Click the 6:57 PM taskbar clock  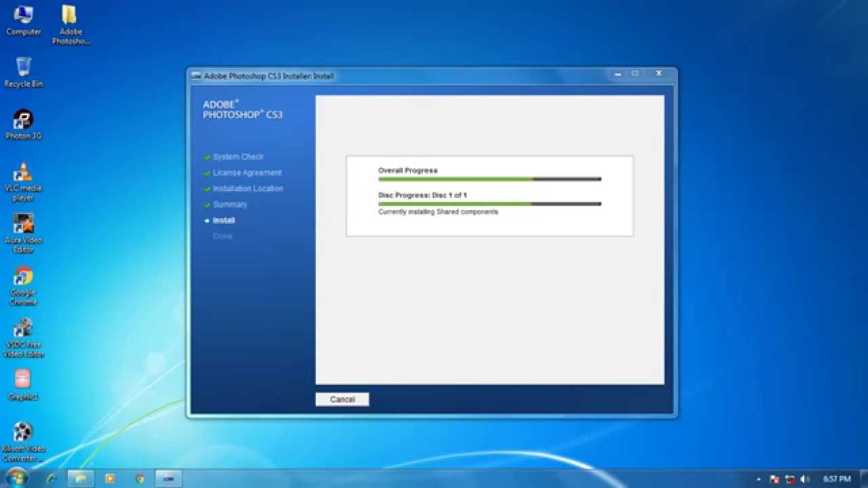(837, 479)
